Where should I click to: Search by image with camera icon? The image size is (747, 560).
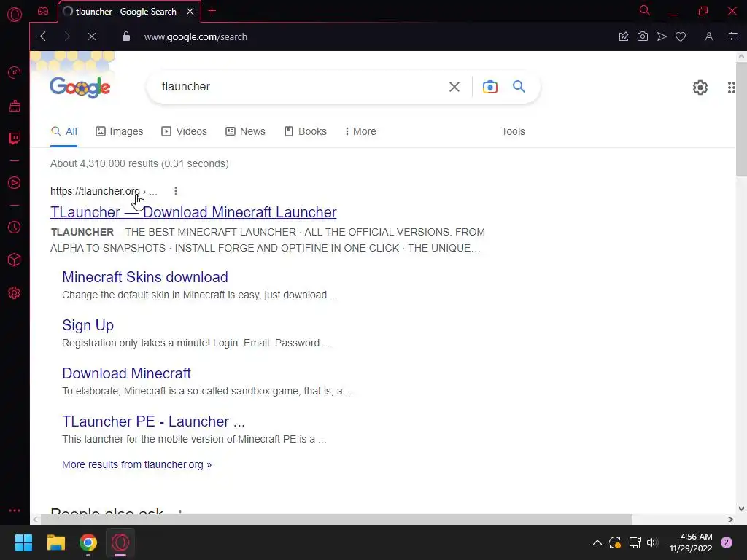click(x=489, y=87)
